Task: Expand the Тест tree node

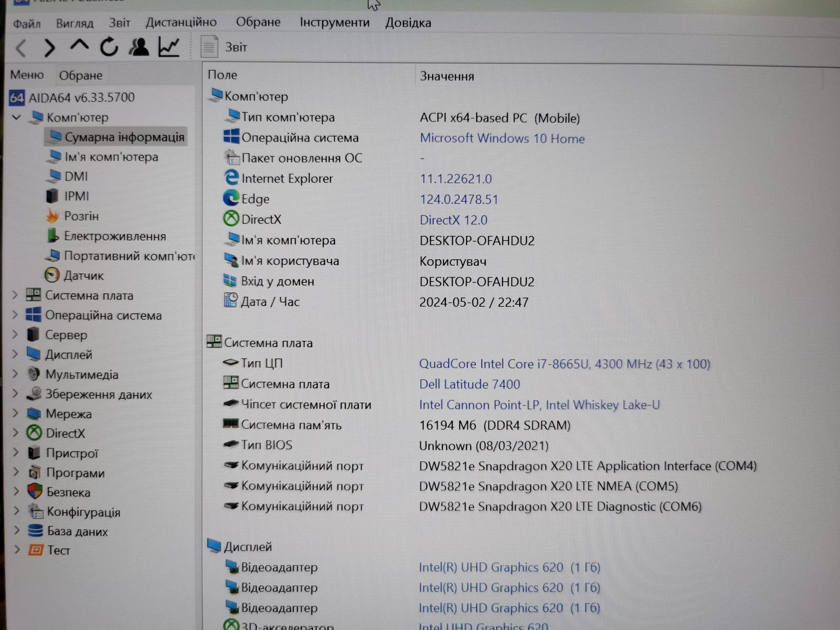Action: [17, 550]
